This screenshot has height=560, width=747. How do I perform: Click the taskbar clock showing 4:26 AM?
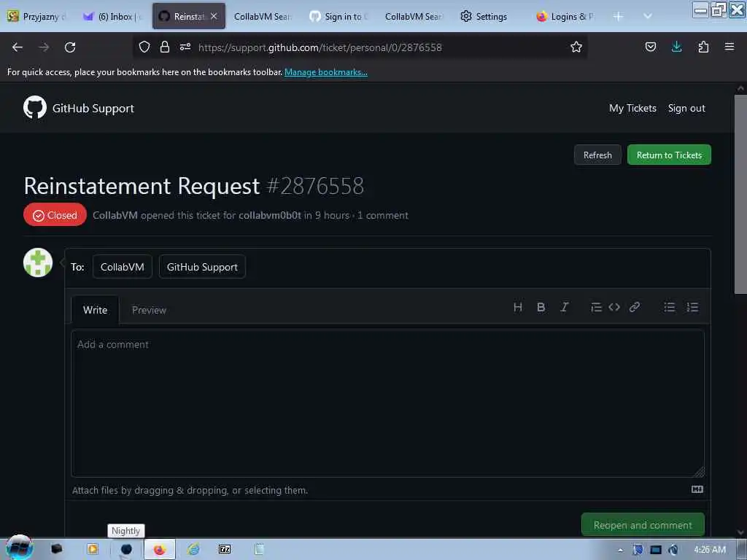coord(709,550)
